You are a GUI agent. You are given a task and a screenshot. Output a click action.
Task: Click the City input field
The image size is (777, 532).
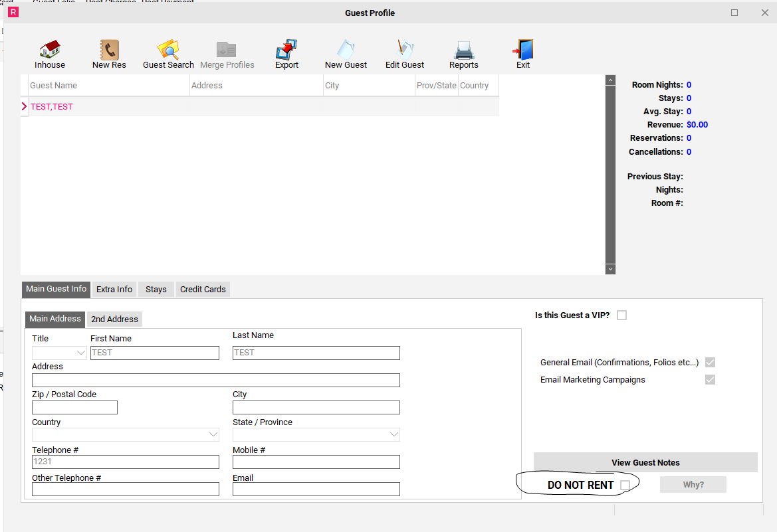[x=316, y=408]
